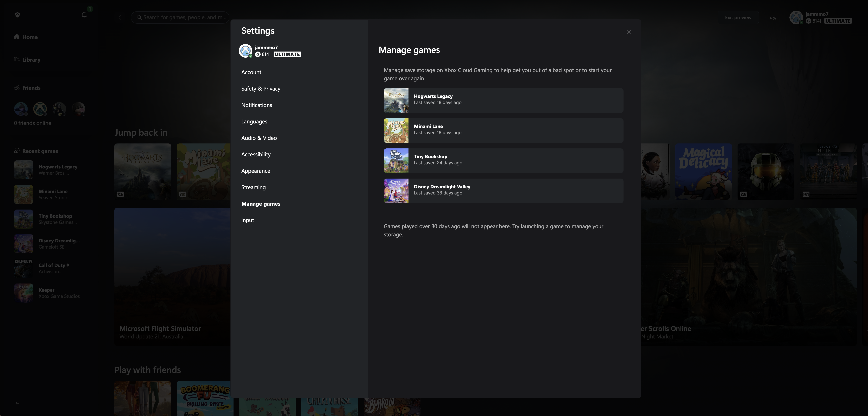Open Tiny Bookshop save management row
The width and height of the screenshot is (868, 416).
[x=503, y=161]
